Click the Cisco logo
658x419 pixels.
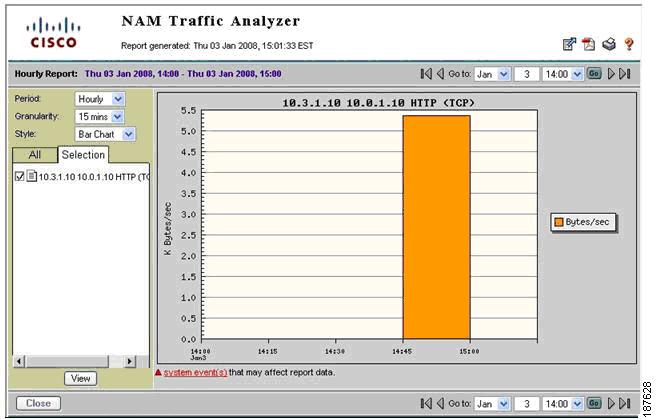[x=53, y=32]
